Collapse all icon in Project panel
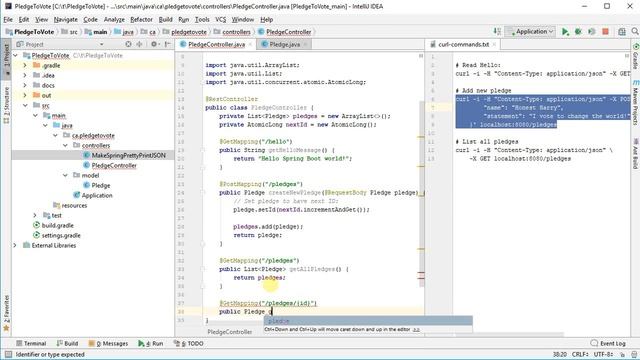640x360 pixels. 139,44
